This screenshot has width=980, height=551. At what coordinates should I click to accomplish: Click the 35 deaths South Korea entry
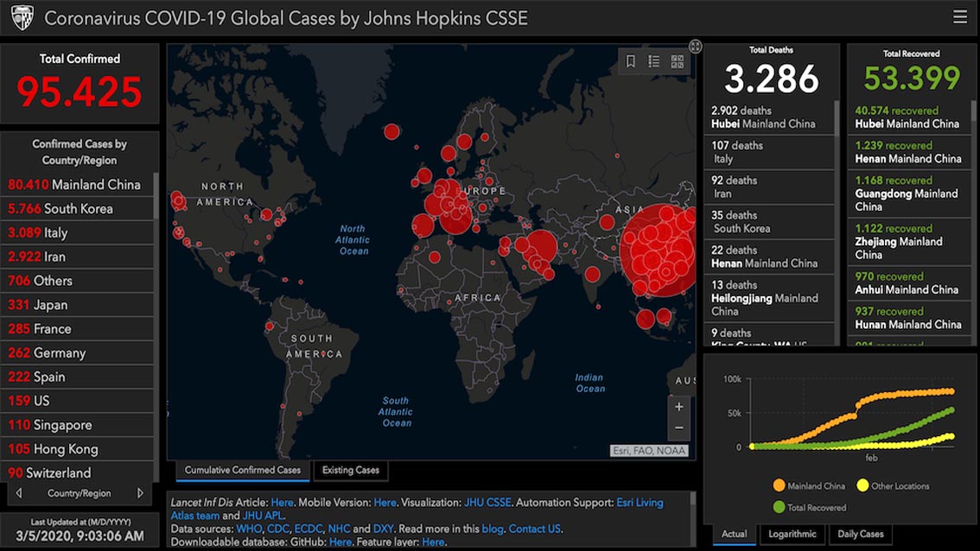point(769,222)
